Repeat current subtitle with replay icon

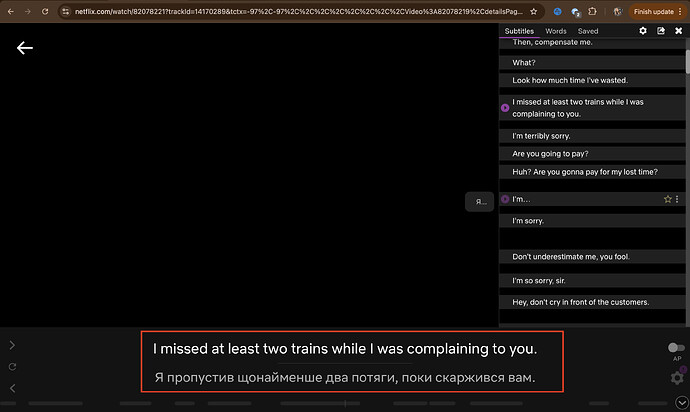[12, 367]
